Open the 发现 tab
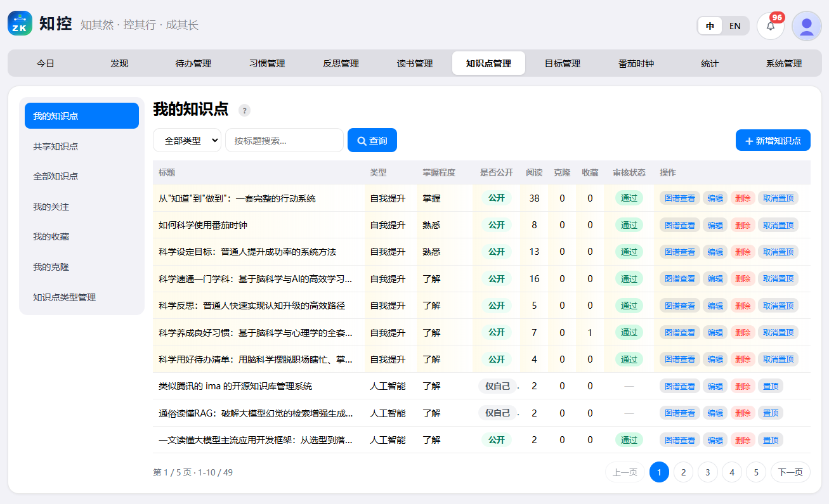 coord(119,63)
